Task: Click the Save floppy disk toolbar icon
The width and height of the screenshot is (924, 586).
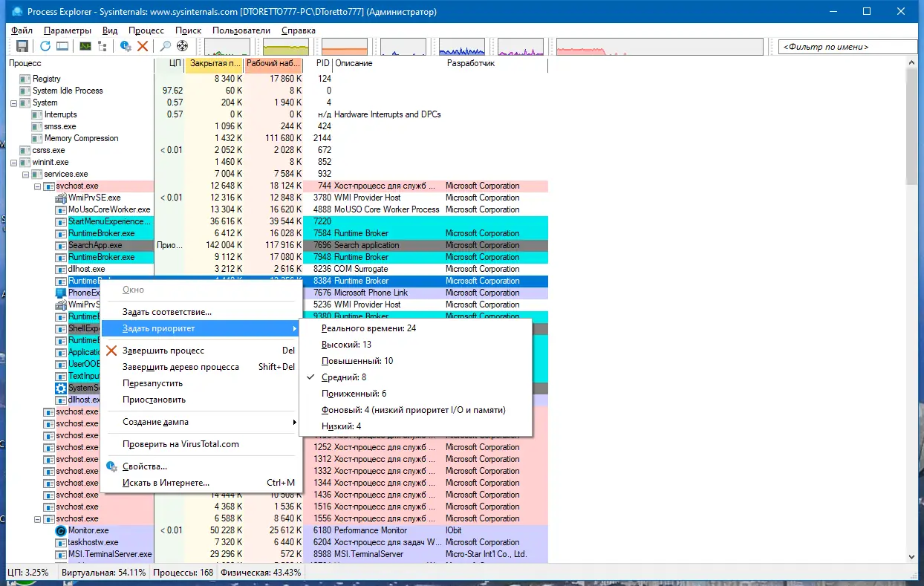Action: (x=22, y=46)
